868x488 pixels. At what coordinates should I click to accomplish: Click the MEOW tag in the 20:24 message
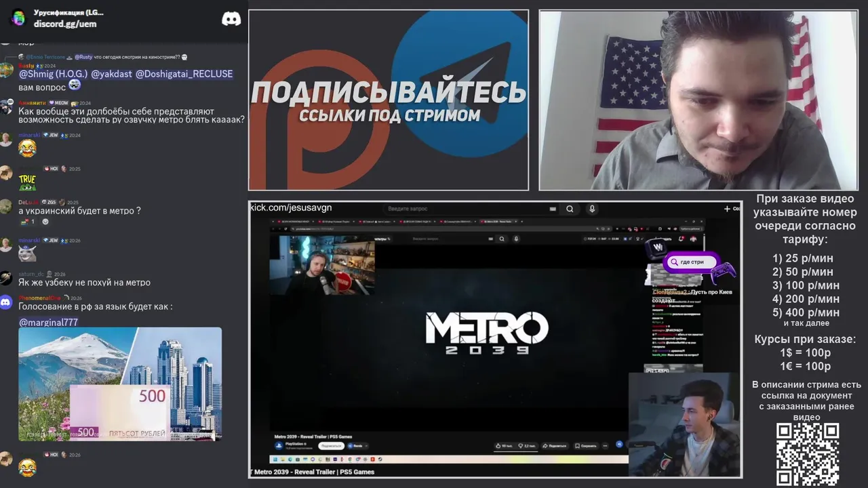click(x=58, y=103)
